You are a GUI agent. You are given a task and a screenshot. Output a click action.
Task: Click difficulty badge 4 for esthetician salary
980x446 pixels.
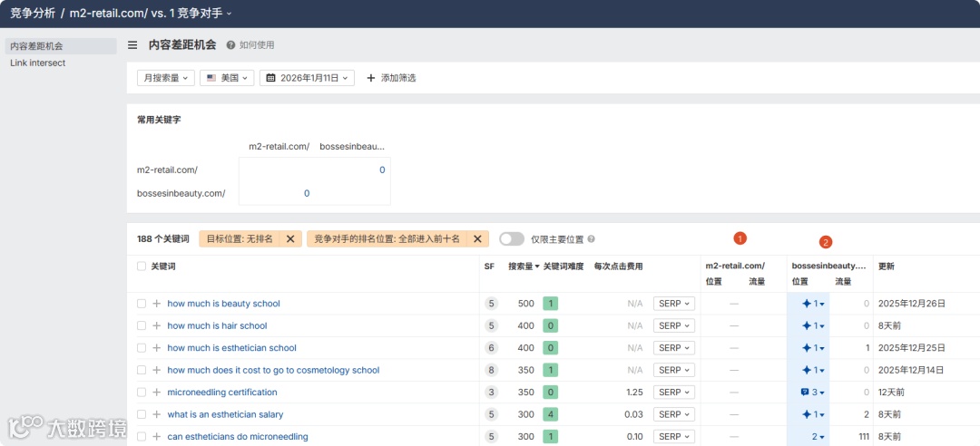(x=551, y=414)
